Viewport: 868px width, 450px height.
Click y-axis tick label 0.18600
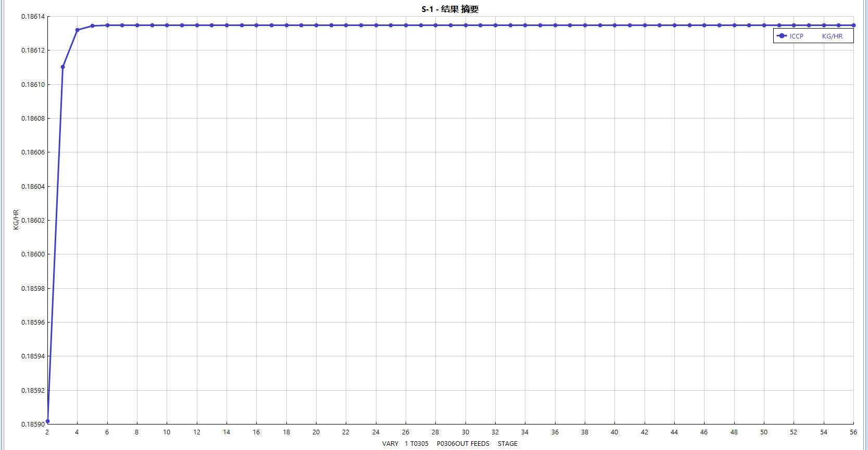tap(33, 254)
